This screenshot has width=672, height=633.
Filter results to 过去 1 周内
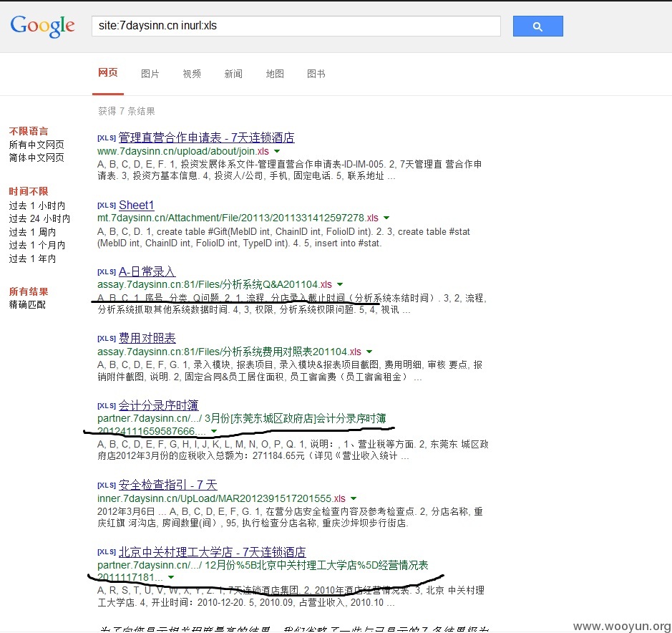click(32, 232)
